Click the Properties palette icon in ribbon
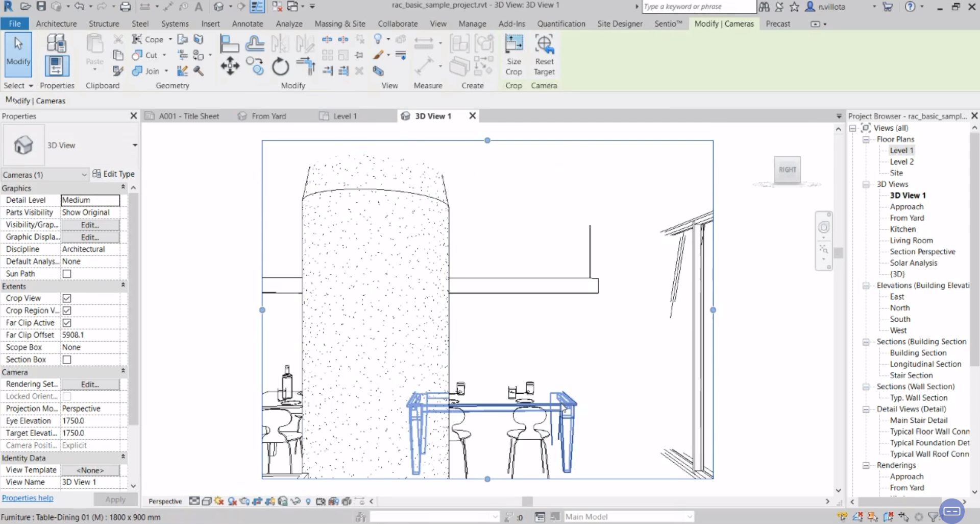980x524 pixels. (x=56, y=66)
